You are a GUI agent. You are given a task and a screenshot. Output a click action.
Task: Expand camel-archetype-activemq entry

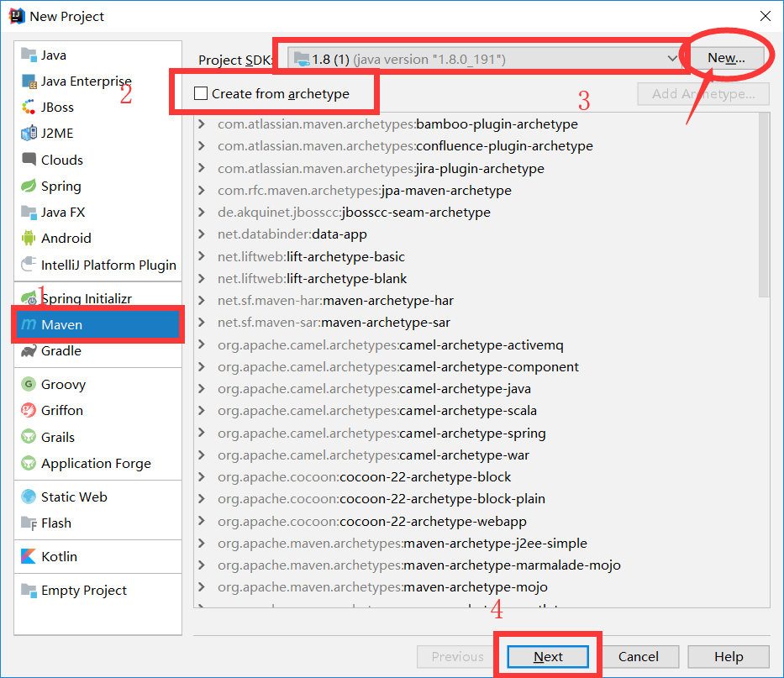[x=202, y=344]
